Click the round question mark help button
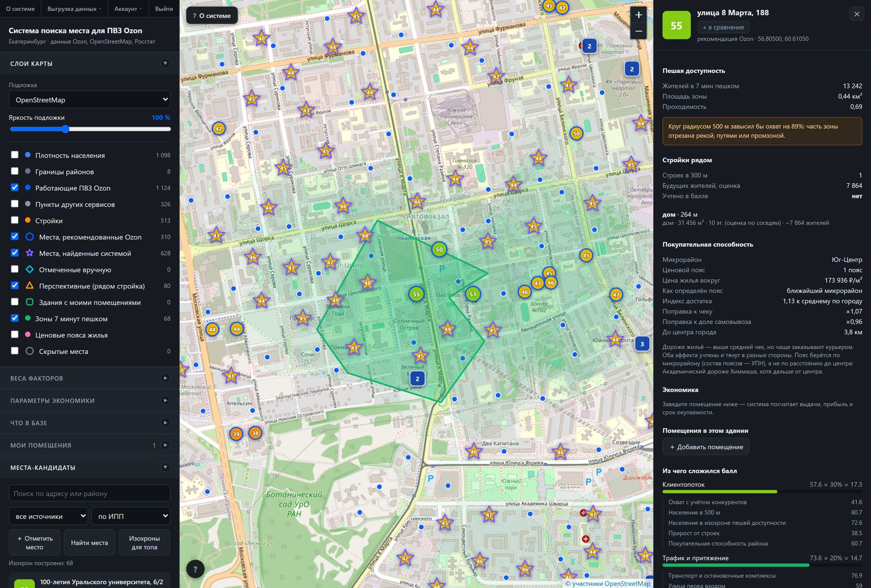Image resolution: width=871 pixels, height=588 pixels. (195, 569)
